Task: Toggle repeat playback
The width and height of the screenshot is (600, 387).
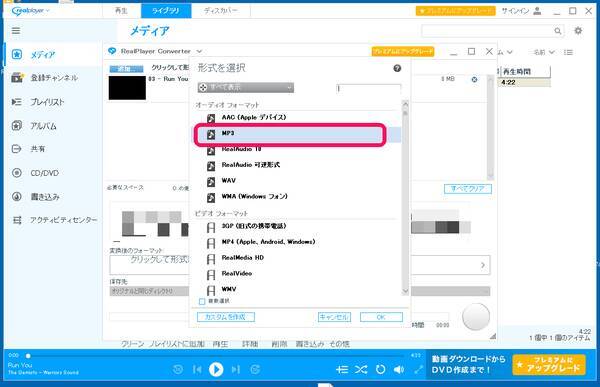Action: (380, 369)
